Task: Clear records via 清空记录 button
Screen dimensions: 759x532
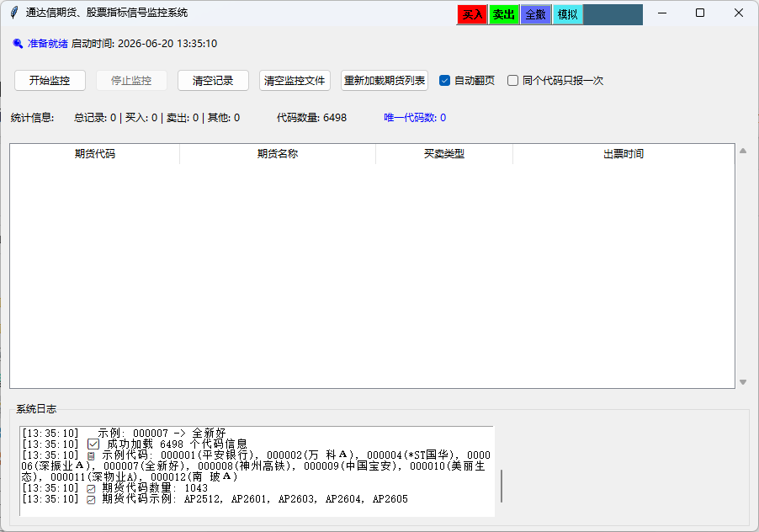Action: click(x=213, y=80)
